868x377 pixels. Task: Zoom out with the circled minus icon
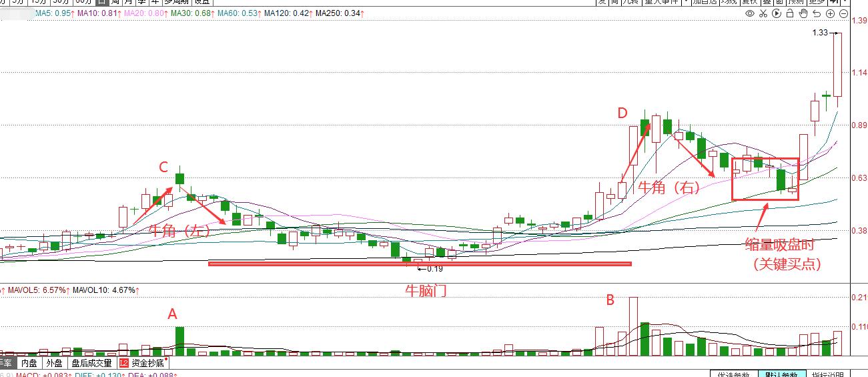point(843,13)
